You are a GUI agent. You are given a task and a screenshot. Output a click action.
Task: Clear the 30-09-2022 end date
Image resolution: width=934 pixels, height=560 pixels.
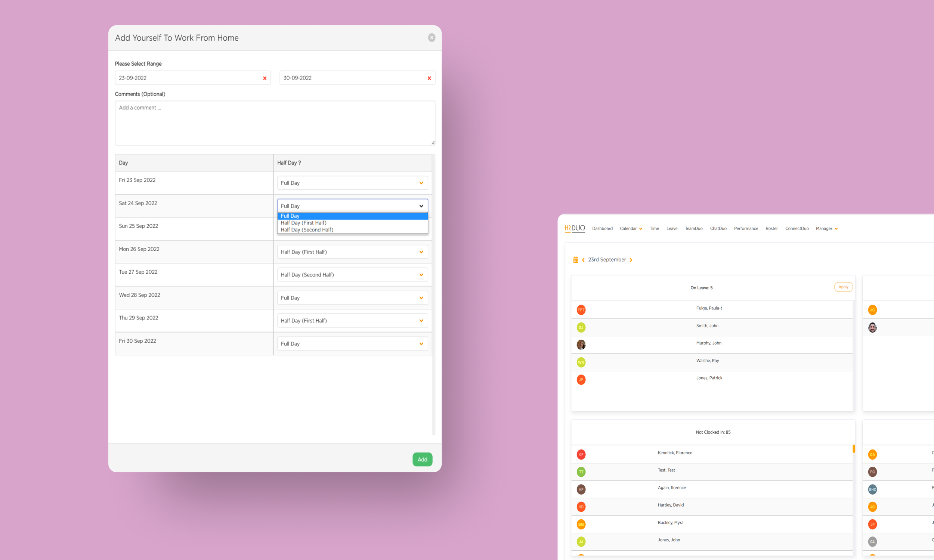coord(429,78)
